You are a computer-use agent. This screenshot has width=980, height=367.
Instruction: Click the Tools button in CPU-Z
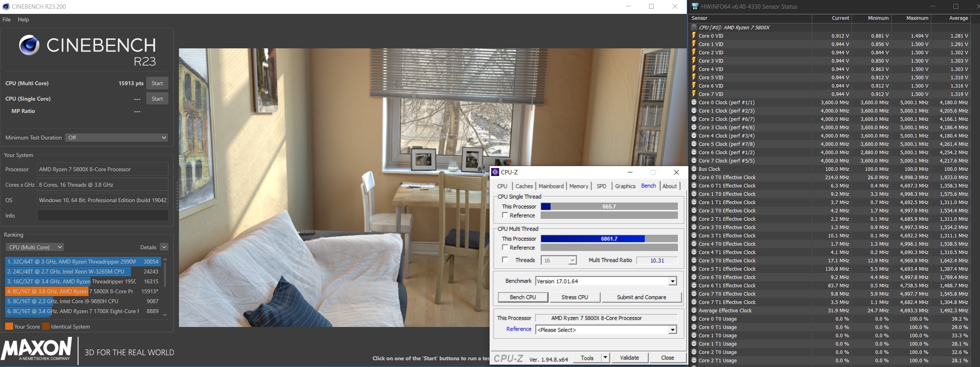[587, 357]
